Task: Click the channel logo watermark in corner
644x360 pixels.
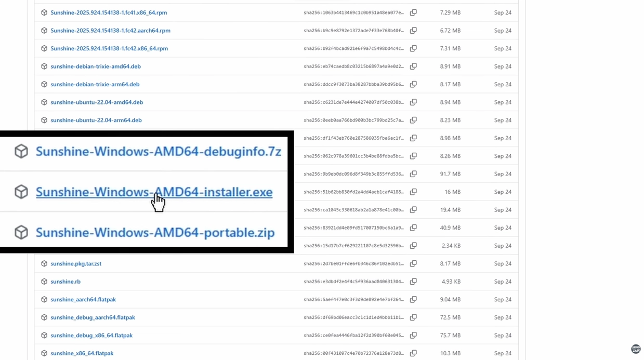Action: coord(635,349)
